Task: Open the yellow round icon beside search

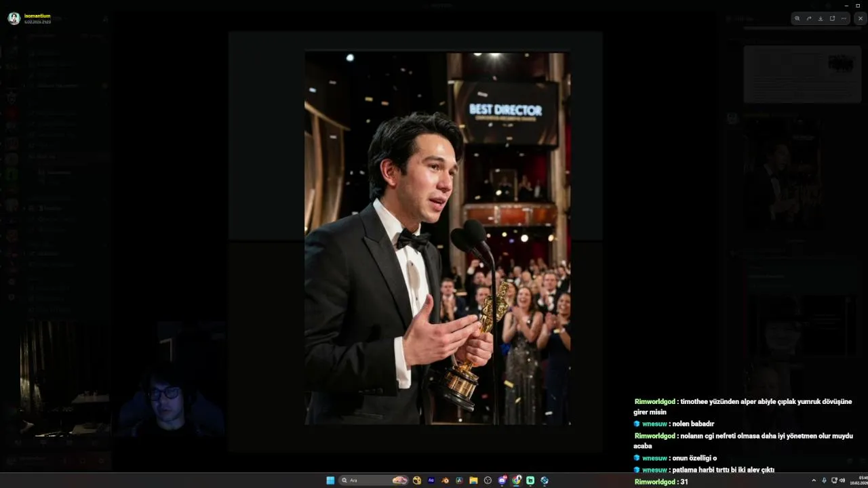Action: coord(416,481)
